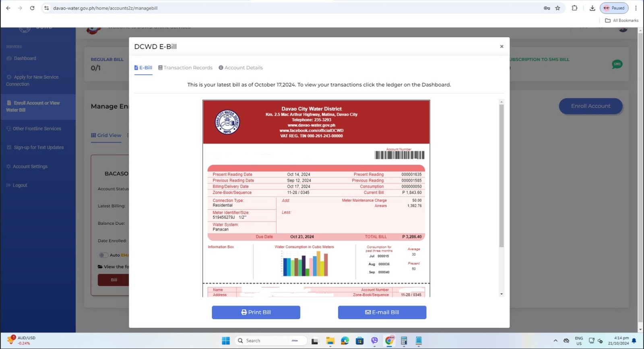Open the All Bookmarks folder

coord(622,21)
